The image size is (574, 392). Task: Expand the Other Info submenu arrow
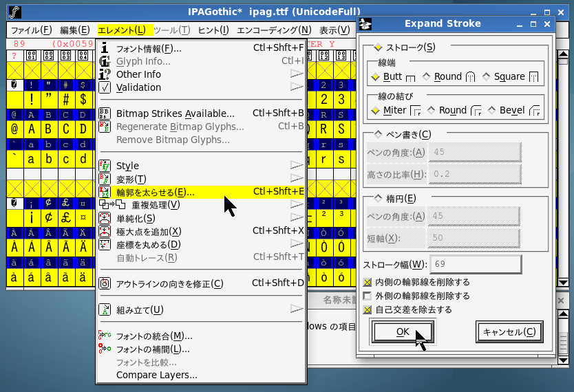click(297, 74)
